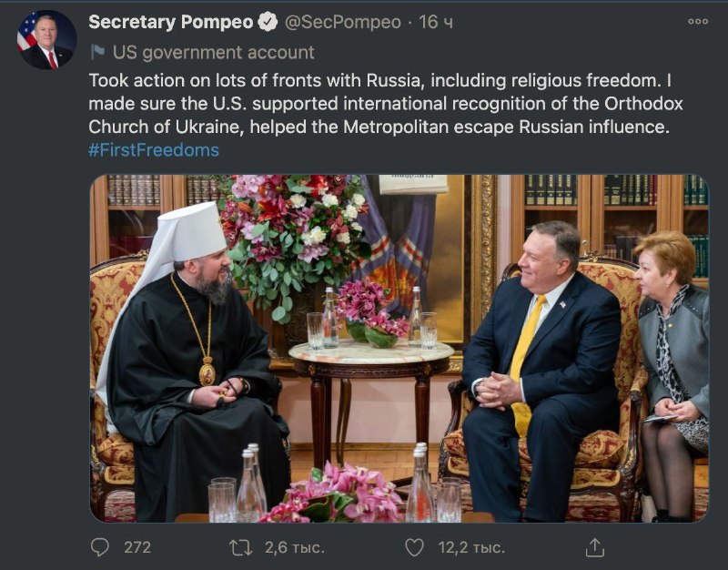
Task: Click blank header space right of the timestamp
Action: [569, 22]
